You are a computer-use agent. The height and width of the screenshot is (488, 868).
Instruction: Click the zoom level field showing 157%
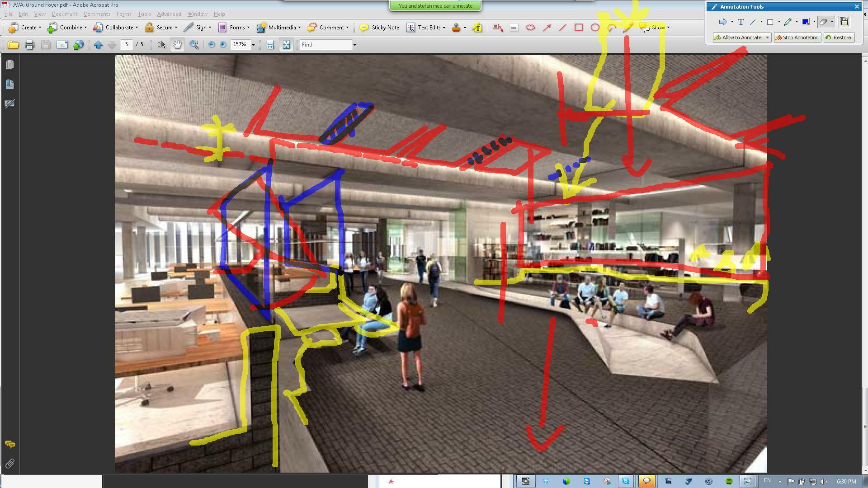point(240,44)
